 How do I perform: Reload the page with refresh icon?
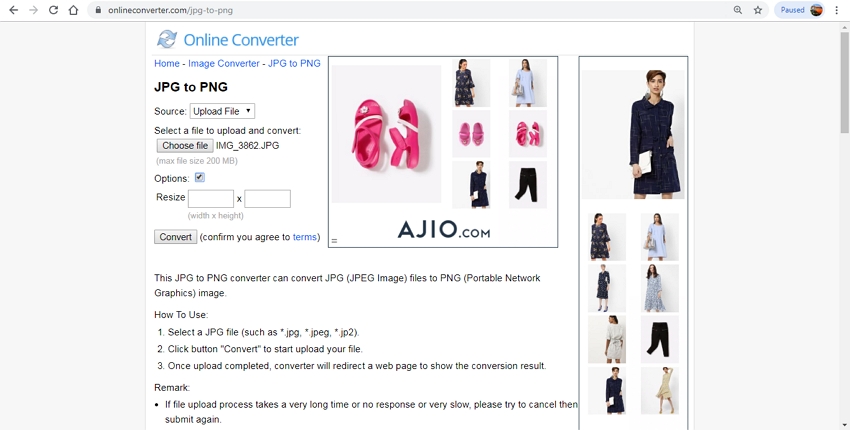pyautogui.click(x=53, y=10)
